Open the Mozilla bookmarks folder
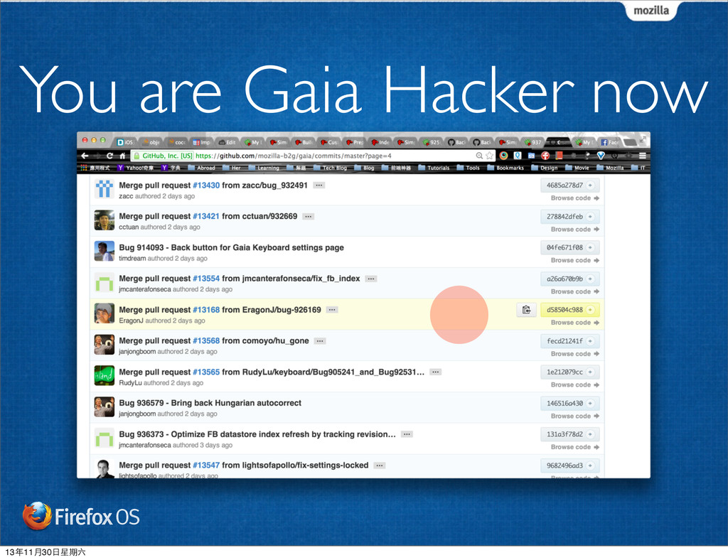 pos(610,168)
